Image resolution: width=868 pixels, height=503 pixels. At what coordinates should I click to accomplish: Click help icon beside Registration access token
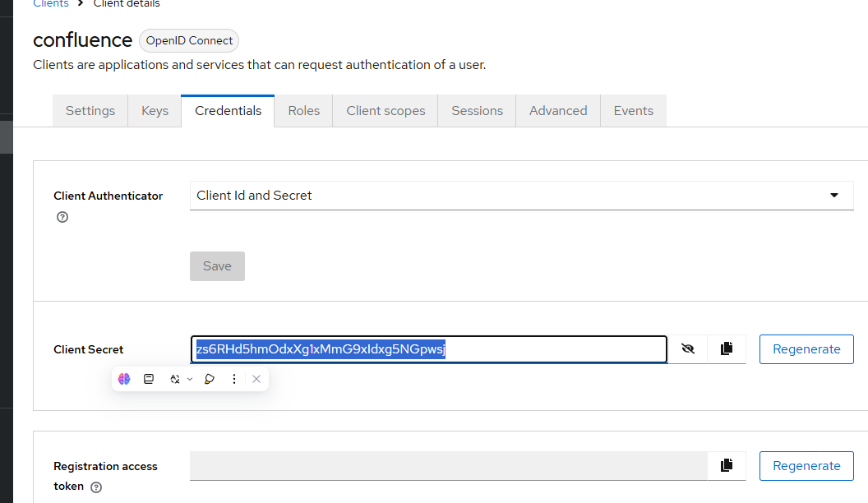[x=96, y=487]
